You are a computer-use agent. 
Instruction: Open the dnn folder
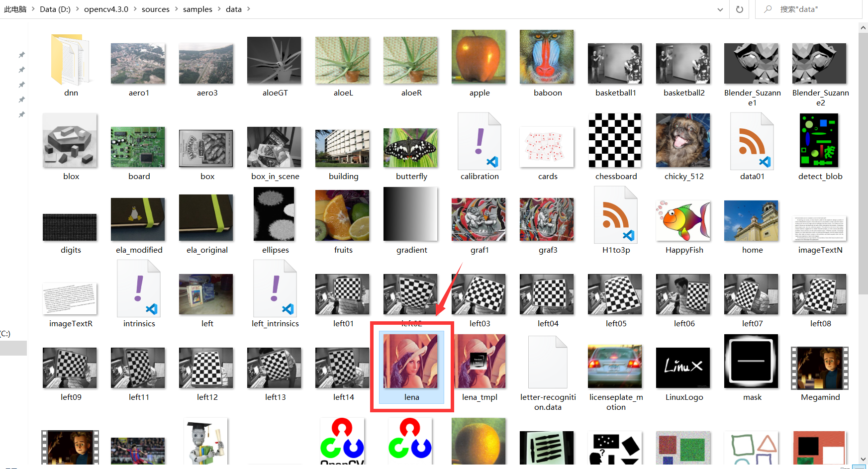click(71, 60)
